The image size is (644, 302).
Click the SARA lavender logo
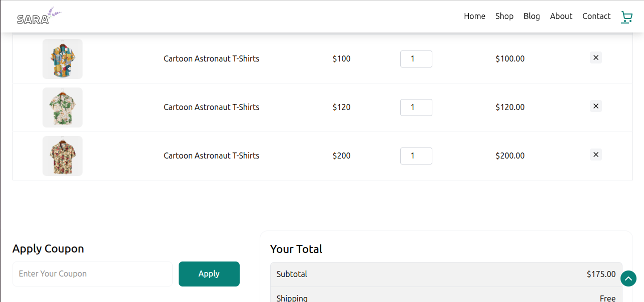pos(39,15)
